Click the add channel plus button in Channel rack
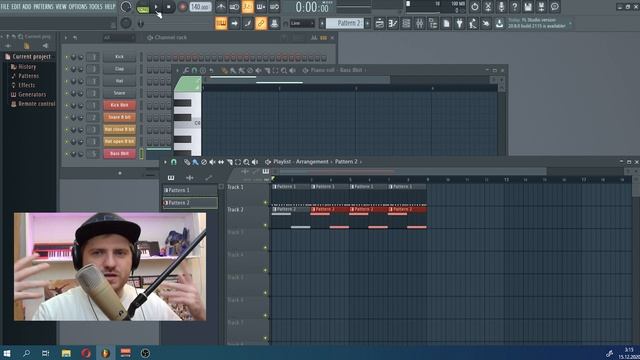640x360 pixels. 120,173
